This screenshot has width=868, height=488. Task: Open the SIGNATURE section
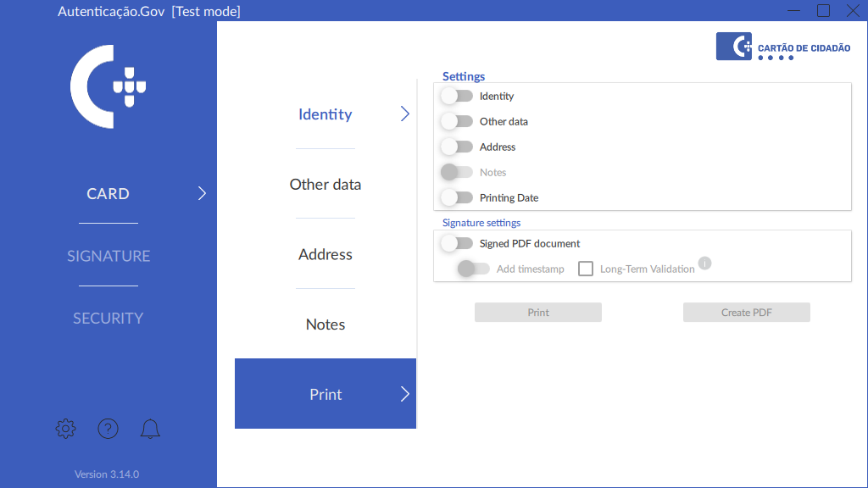[x=108, y=256]
